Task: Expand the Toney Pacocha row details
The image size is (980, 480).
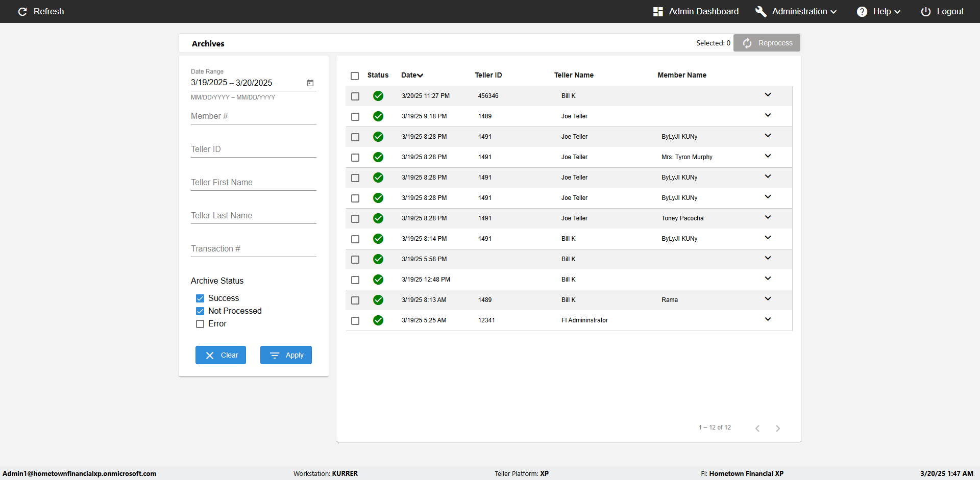Action: (768, 217)
